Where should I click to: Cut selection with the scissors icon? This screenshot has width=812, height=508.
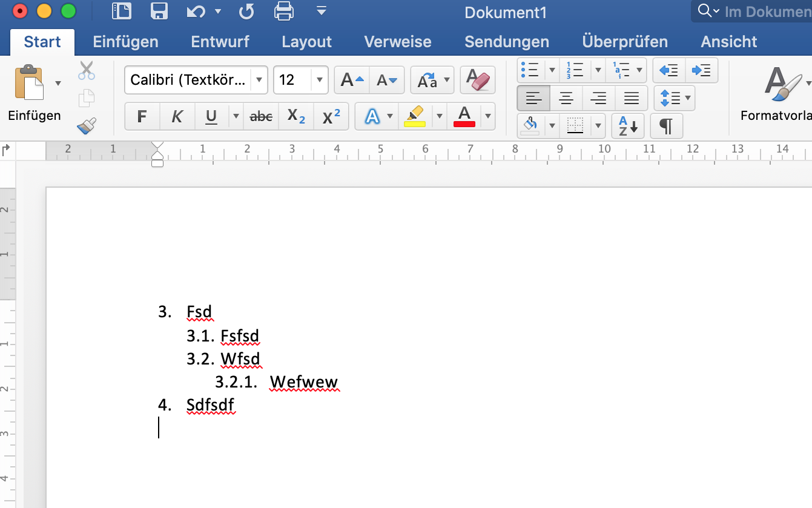pos(87,70)
